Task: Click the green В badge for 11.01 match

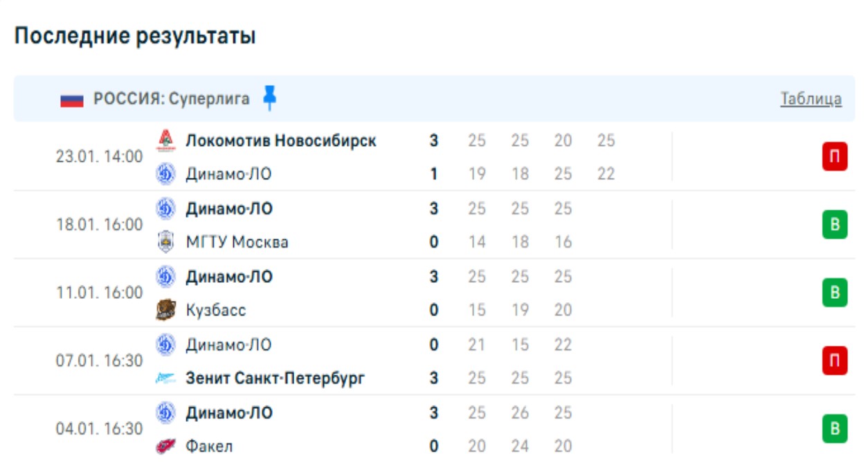Action: 835,293
